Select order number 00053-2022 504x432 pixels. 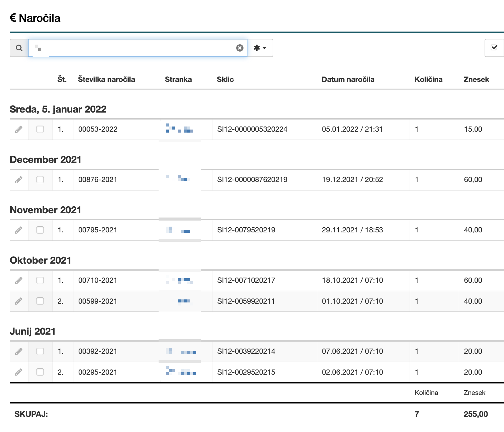point(98,129)
